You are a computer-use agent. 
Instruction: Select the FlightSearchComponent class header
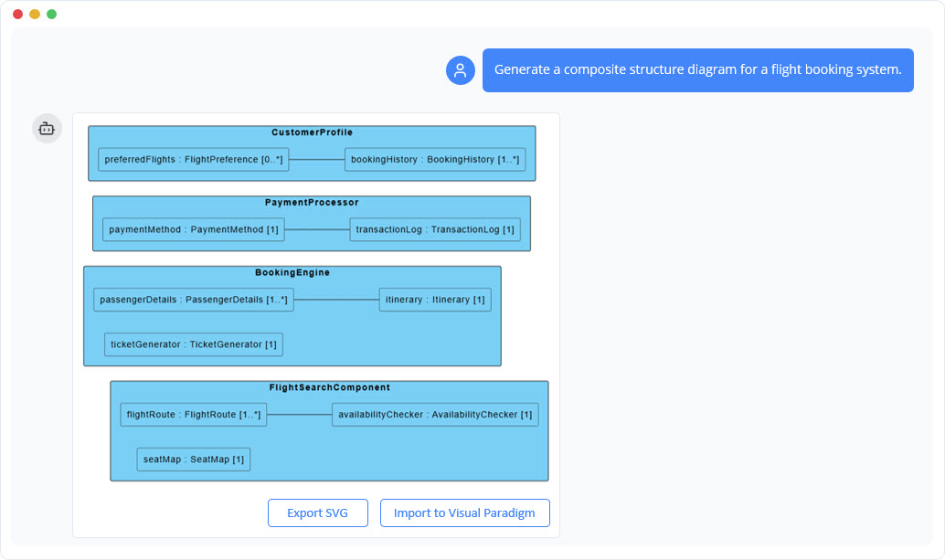click(x=329, y=387)
